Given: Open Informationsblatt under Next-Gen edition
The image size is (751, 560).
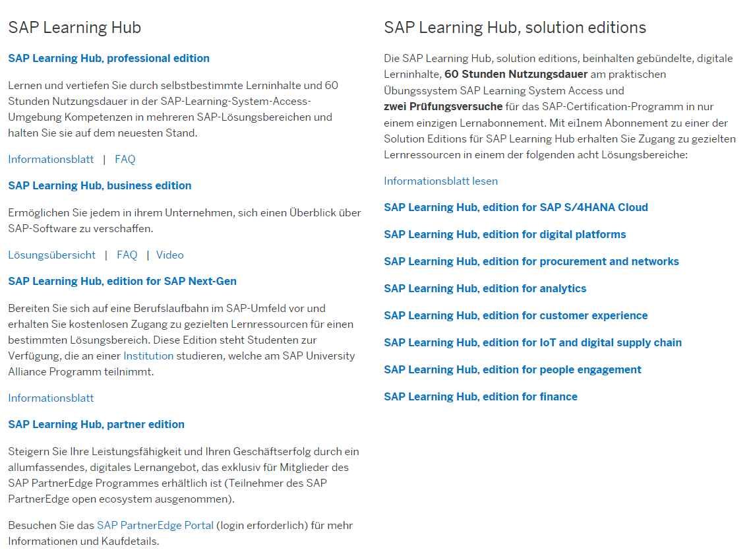Looking at the screenshot, I should click(x=51, y=398).
